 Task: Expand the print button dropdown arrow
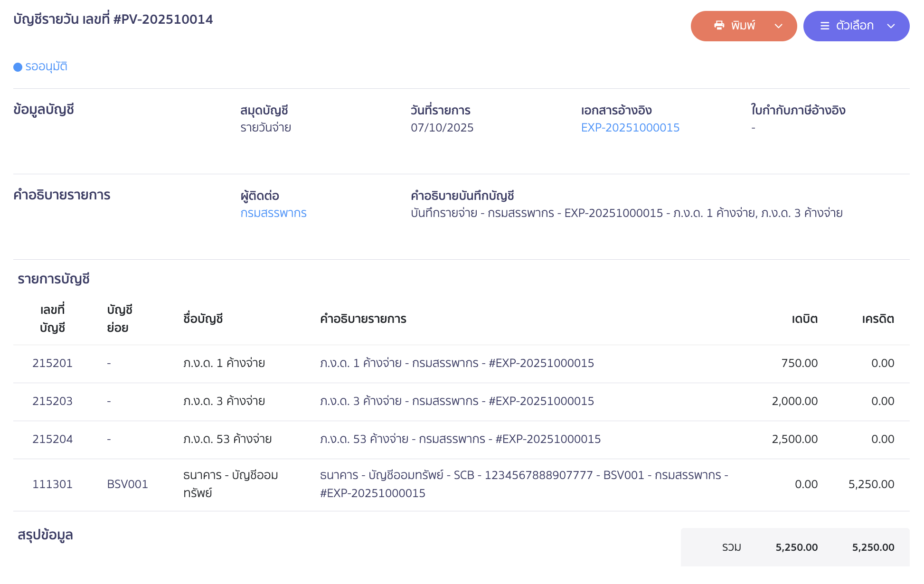(779, 26)
